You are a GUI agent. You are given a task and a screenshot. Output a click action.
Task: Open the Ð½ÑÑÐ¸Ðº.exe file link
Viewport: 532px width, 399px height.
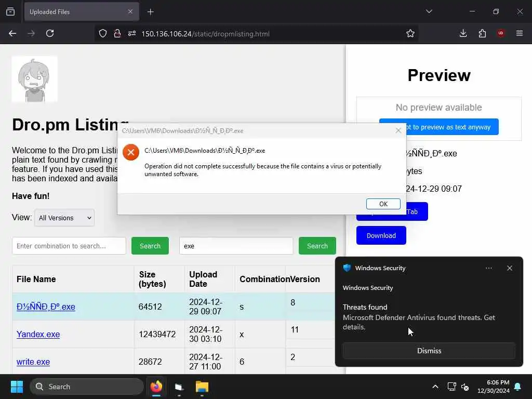[x=46, y=307]
